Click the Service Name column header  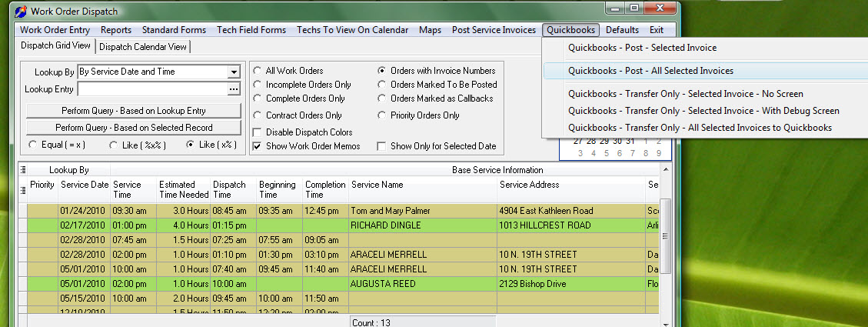point(423,189)
